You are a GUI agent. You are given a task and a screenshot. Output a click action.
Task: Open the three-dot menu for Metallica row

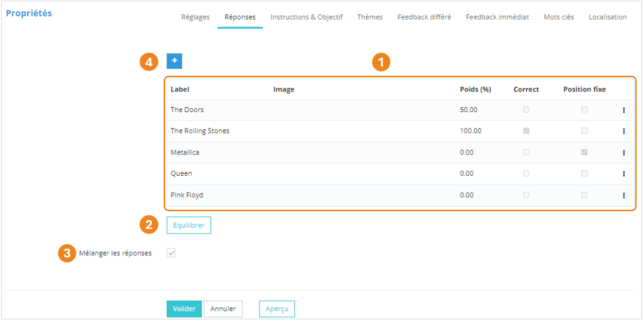[x=623, y=153]
